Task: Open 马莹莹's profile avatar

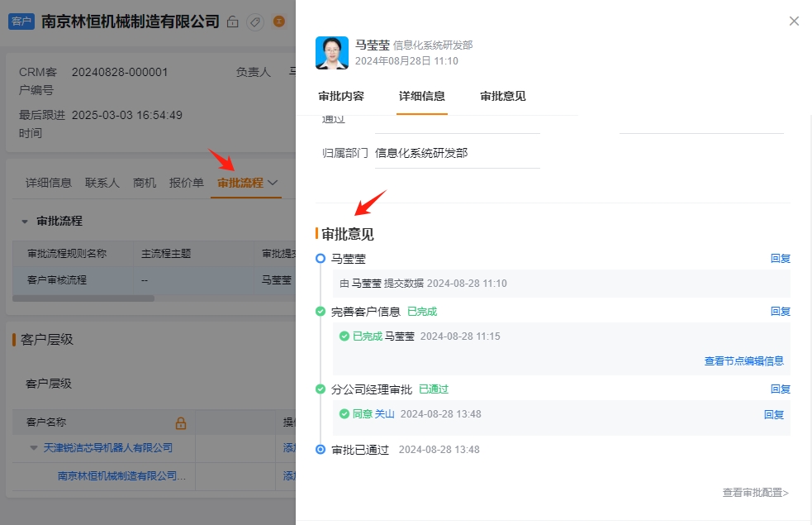Action: pos(332,53)
